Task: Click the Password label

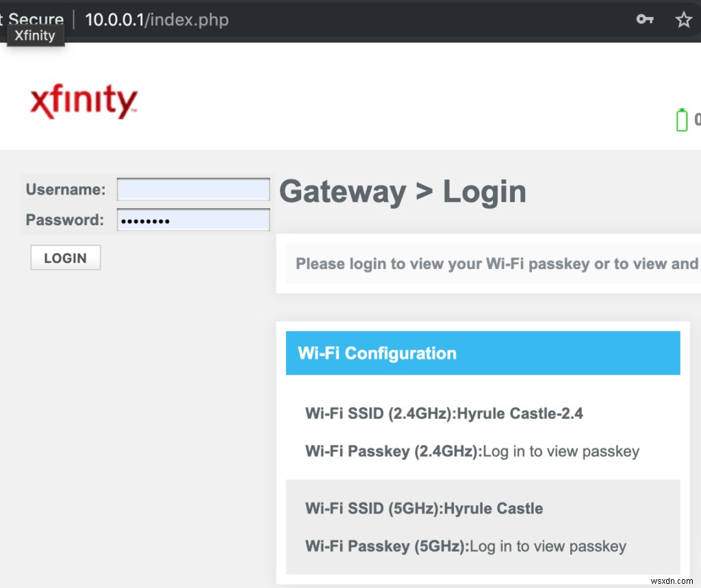Action: (x=65, y=220)
